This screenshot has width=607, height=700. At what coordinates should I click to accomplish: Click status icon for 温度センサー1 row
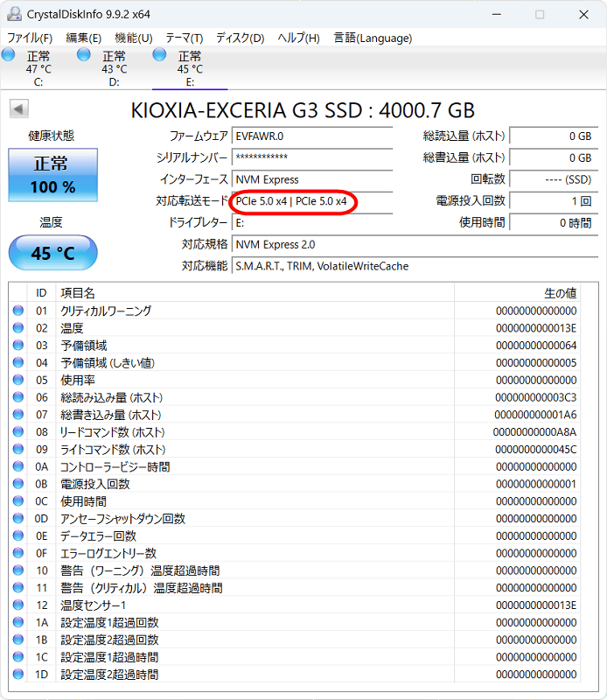(17, 605)
